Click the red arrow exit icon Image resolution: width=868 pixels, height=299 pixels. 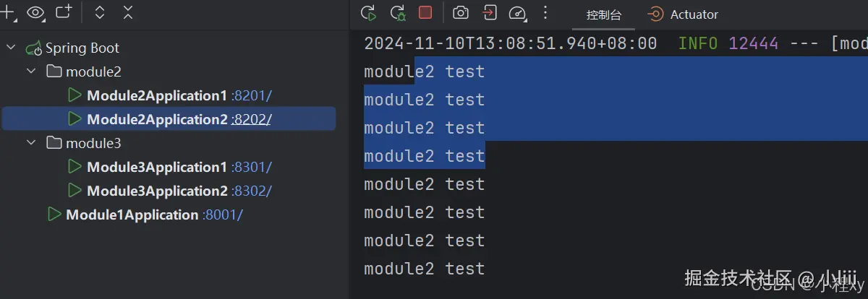pyautogui.click(x=490, y=13)
